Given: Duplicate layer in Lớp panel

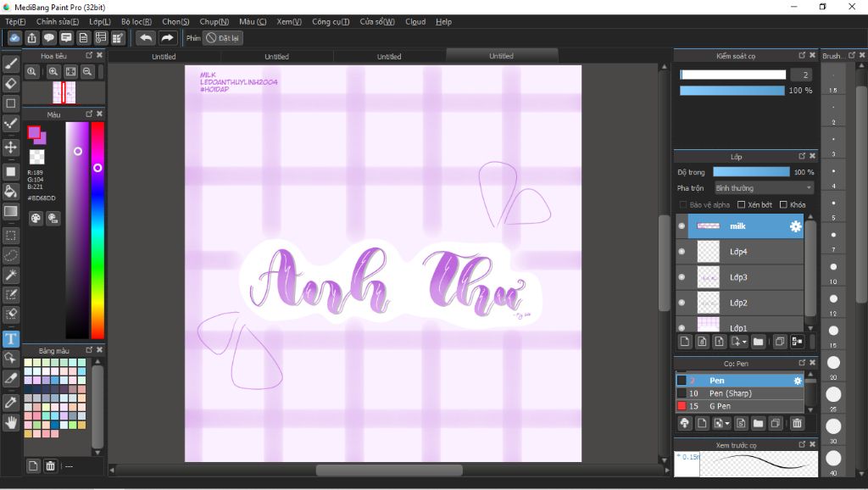Looking at the screenshot, I should [780, 342].
